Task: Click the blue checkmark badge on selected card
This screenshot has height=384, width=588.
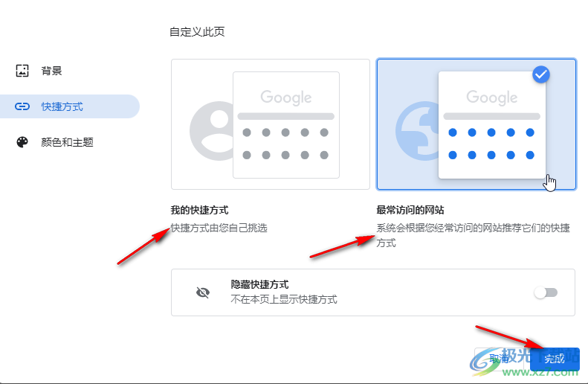Action: [540, 74]
